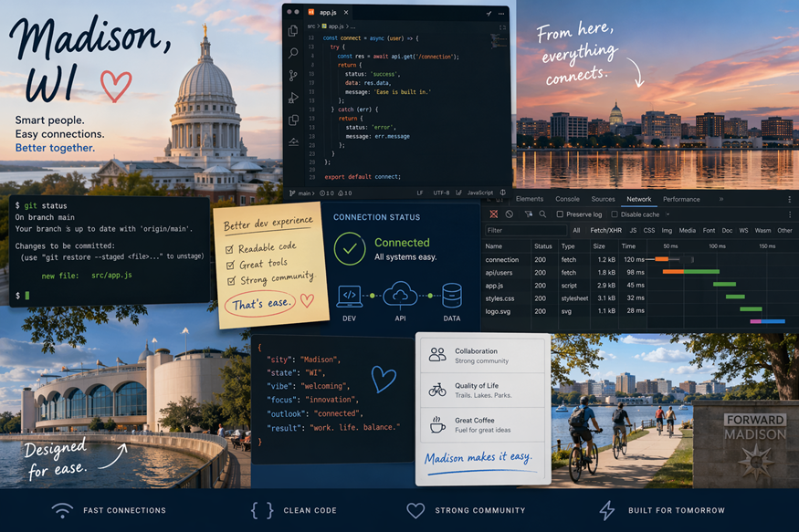Click the pink-blue waterfall bar at the bottom

[767, 321]
